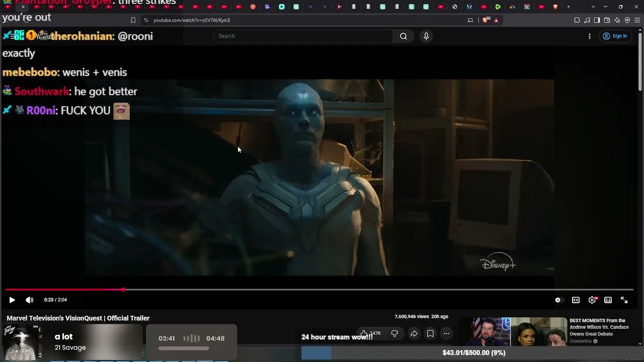Viewport: 644px width, 362px height.
Task: Open the Brave Wallet icon
Action: [x=607, y=20]
